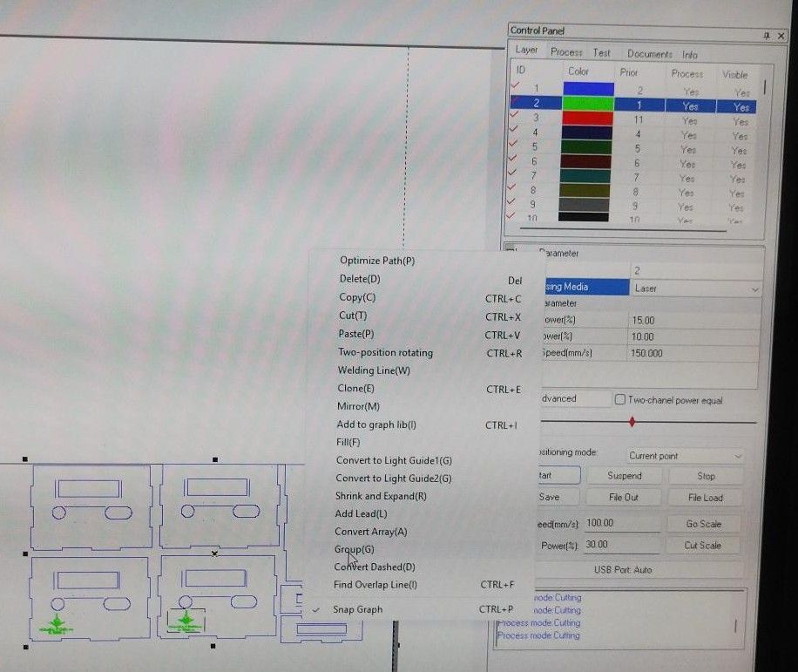This screenshot has height=672, width=798.
Task: Click the red slider marker in parameter panel
Action: pyautogui.click(x=632, y=422)
